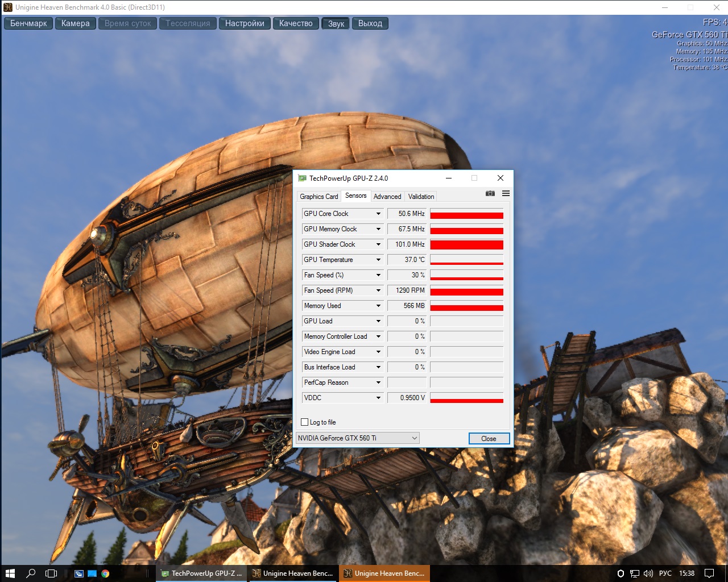The height and width of the screenshot is (582, 728).
Task: Launch Google Chrome from the taskbar
Action: [105, 573]
